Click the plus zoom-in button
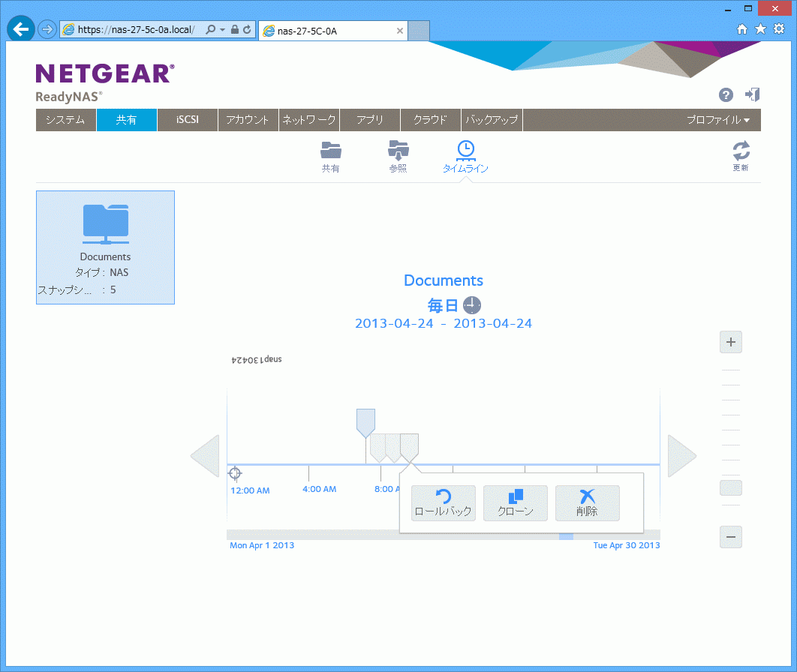Viewport: 797px width, 672px height. (x=731, y=343)
